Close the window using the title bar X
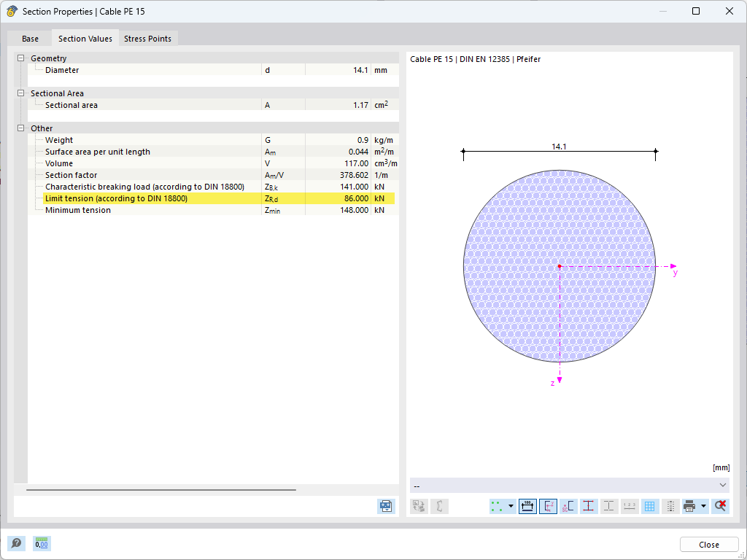This screenshot has height=560, width=747. (x=729, y=12)
